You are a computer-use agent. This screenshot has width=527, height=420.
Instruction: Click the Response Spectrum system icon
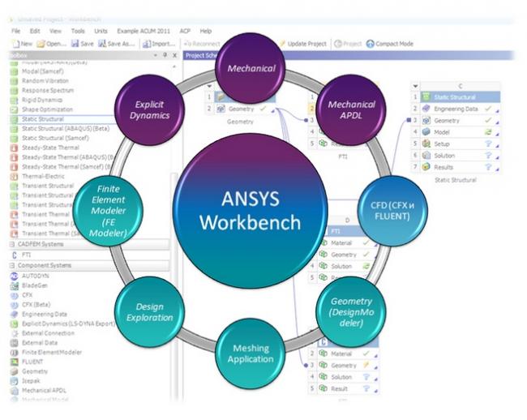(x=14, y=90)
